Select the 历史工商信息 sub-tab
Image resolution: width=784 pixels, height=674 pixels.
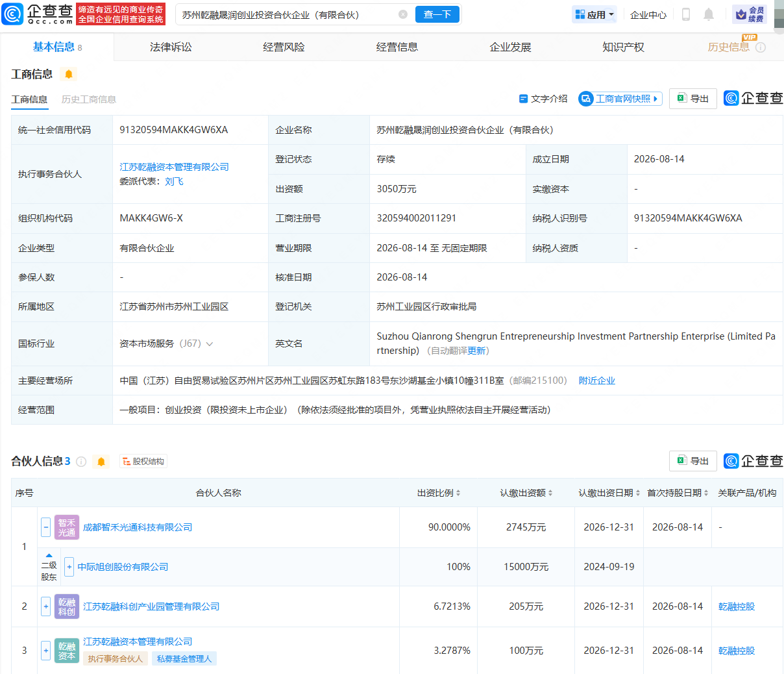click(x=89, y=99)
